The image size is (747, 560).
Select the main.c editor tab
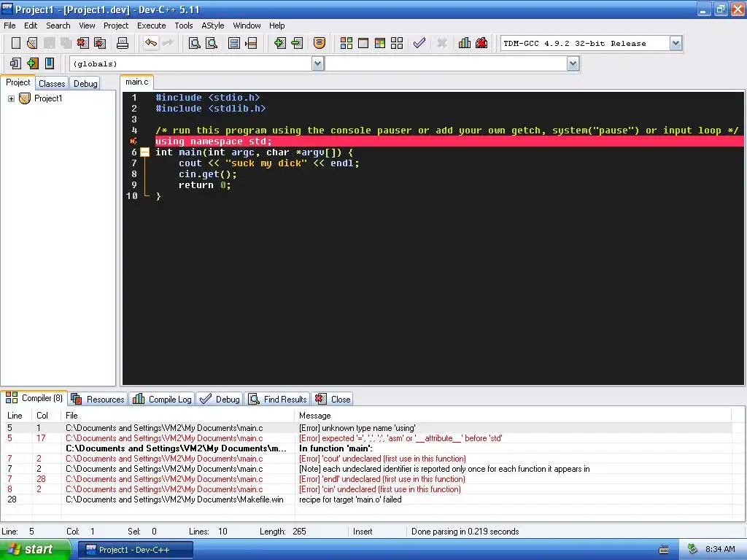[x=136, y=82]
